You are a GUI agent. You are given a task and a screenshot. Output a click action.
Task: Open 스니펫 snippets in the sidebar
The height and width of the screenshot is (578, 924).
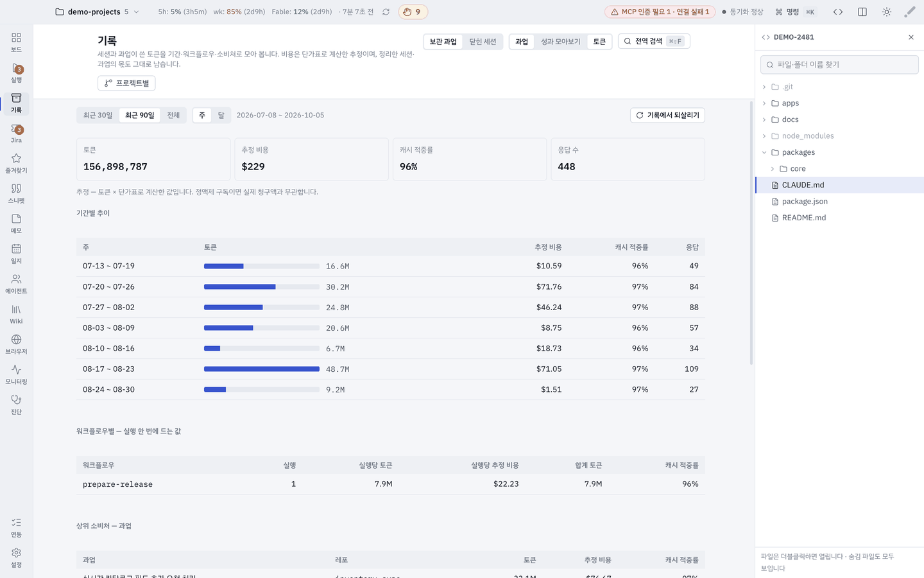pos(16,193)
